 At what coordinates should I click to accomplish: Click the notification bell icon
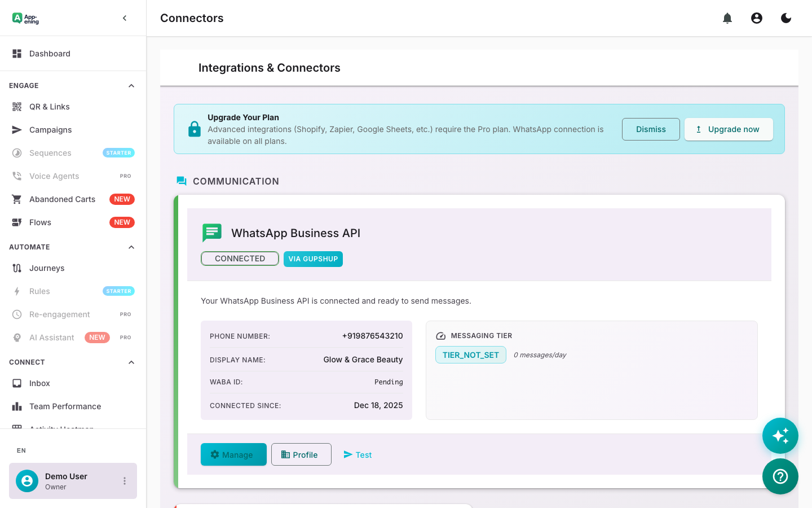pyautogui.click(x=727, y=17)
